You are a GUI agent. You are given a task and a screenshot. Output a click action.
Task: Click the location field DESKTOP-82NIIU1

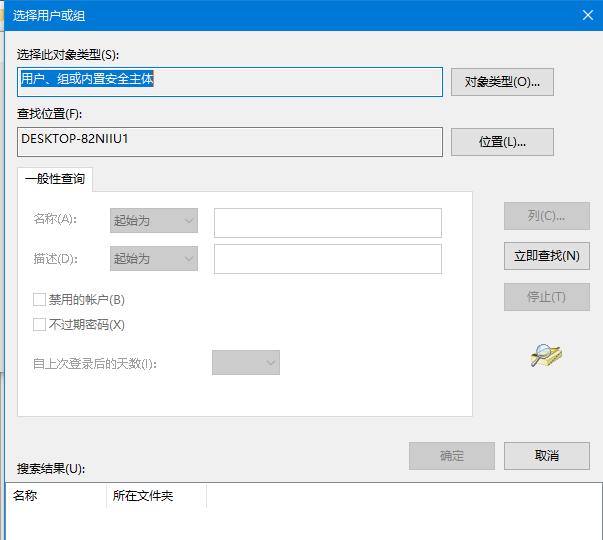point(230,142)
